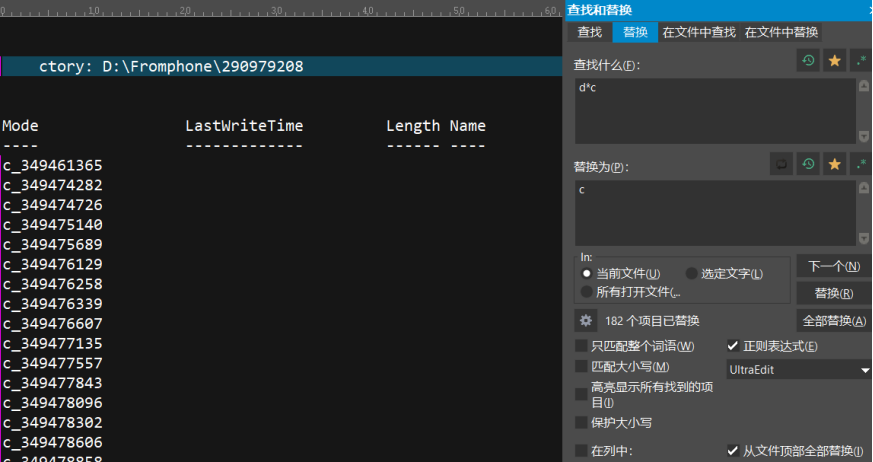Open favorites star for 查找什么 field

pos(835,61)
